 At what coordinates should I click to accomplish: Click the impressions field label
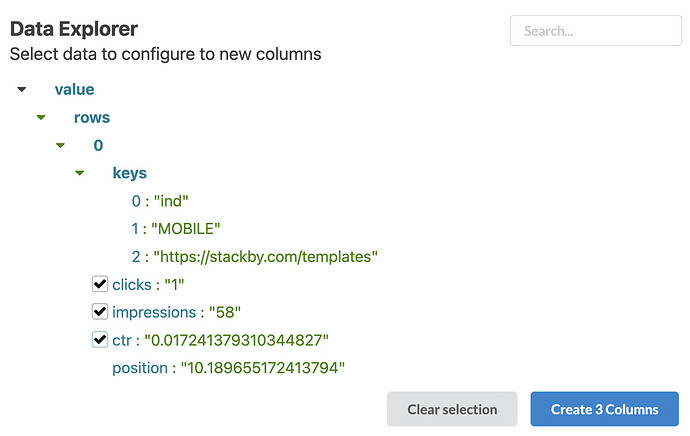point(154,312)
